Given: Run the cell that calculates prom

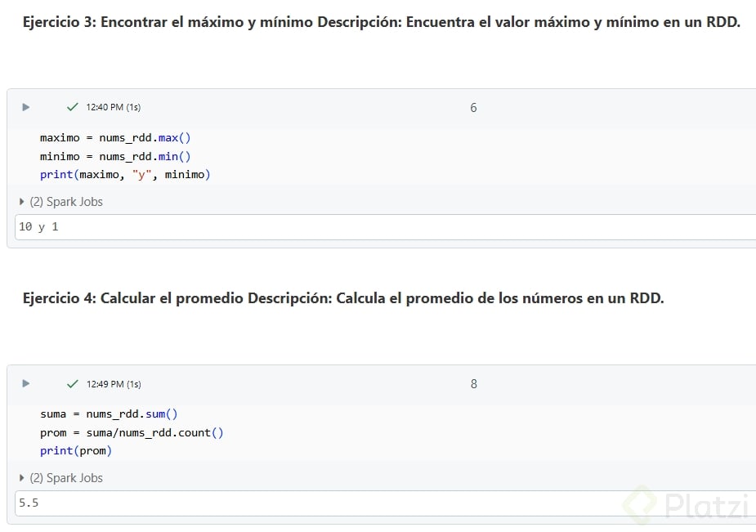Looking at the screenshot, I should 25,383.
